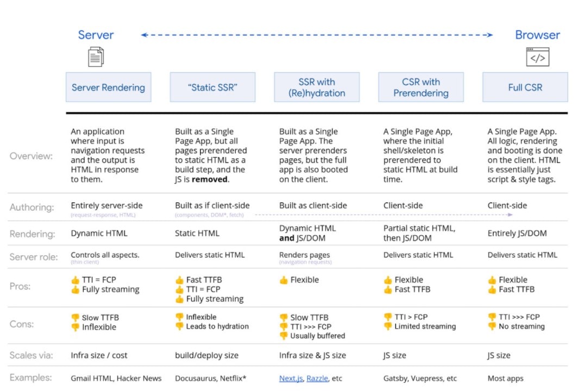The height and width of the screenshot is (392, 584).
Task: Select the CSR with Prerendering header box
Action: pos(421,87)
